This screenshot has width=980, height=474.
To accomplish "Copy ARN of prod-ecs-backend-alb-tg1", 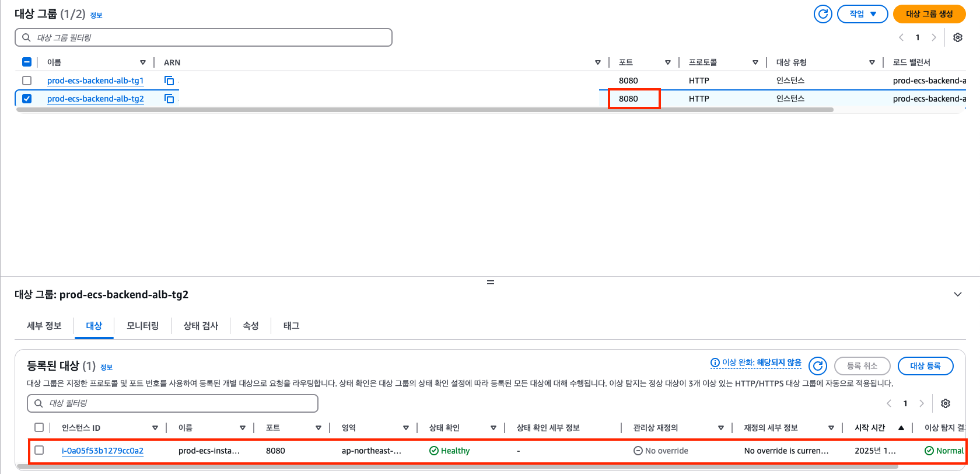I will pos(169,81).
